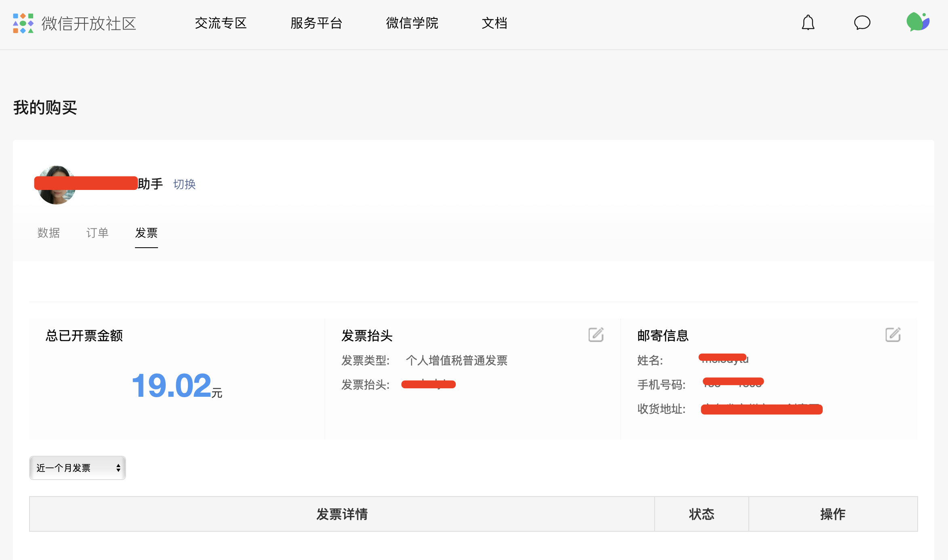Viewport: 948px width, 560px height.
Task: Click the notification bell icon
Action: 808,23
